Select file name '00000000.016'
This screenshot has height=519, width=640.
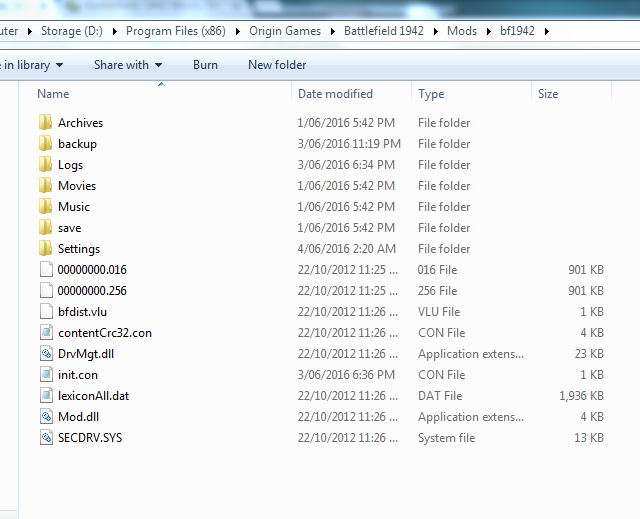(x=92, y=270)
